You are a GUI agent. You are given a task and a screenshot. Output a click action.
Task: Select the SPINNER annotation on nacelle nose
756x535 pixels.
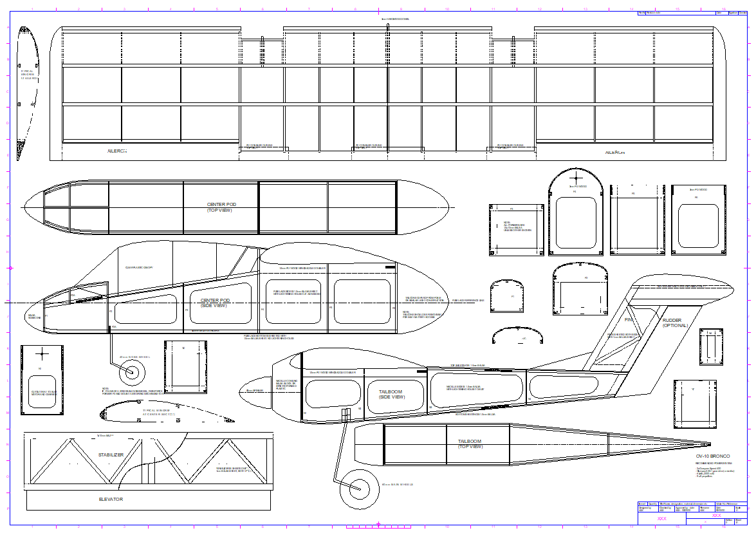coord(255,391)
